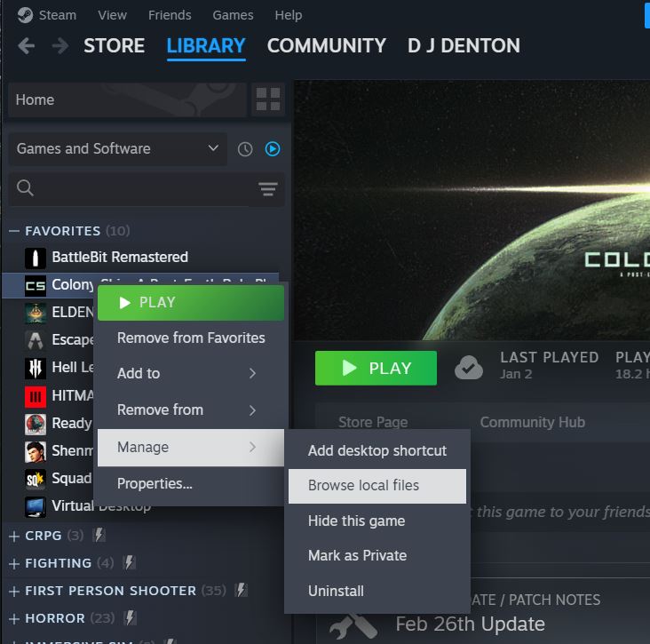Click the back navigation arrow
650x644 pixels.
click(27, 45)
